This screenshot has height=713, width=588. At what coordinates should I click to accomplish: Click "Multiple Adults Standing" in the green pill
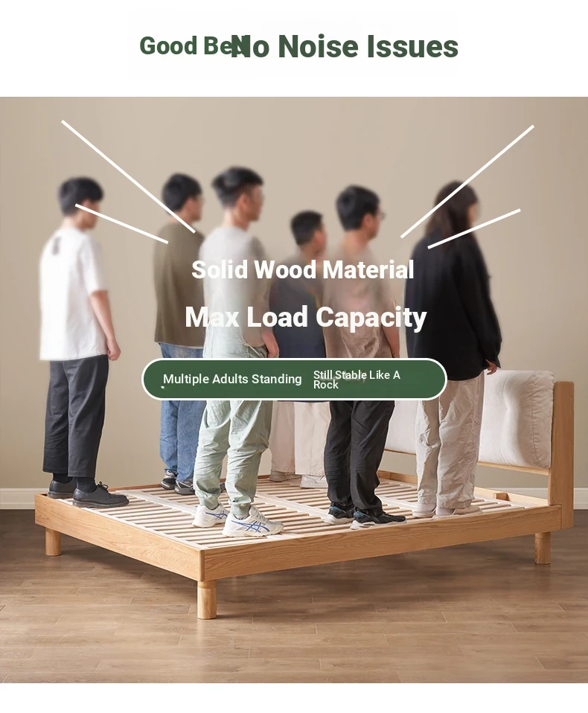click(232, 379)
